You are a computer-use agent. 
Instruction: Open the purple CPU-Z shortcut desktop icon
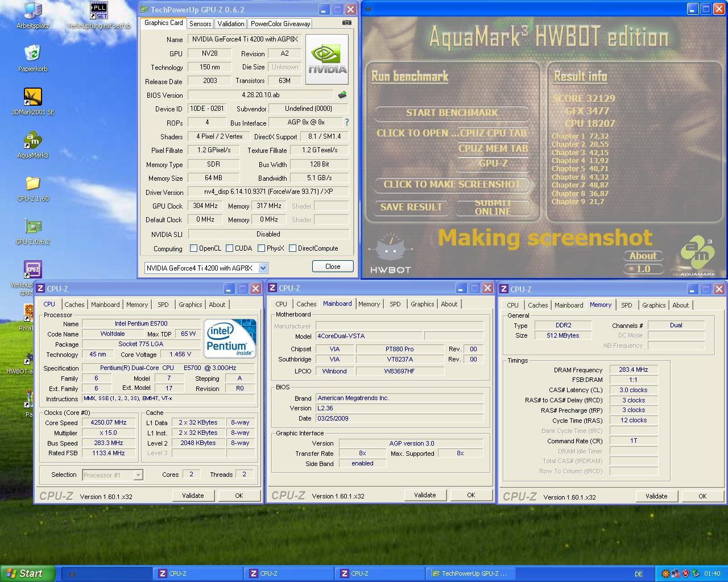click(32, 270)
